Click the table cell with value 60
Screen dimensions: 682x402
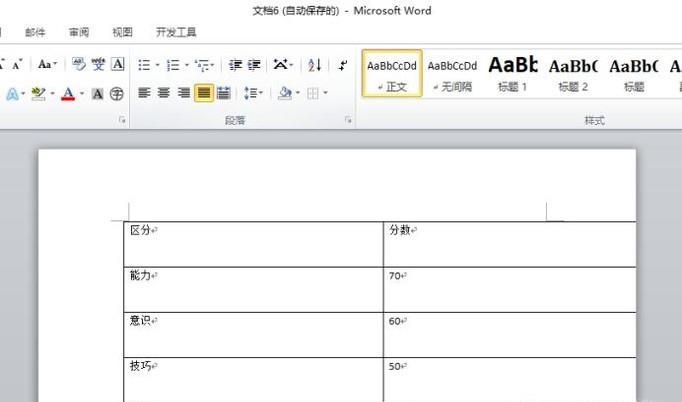pos(510,335)
